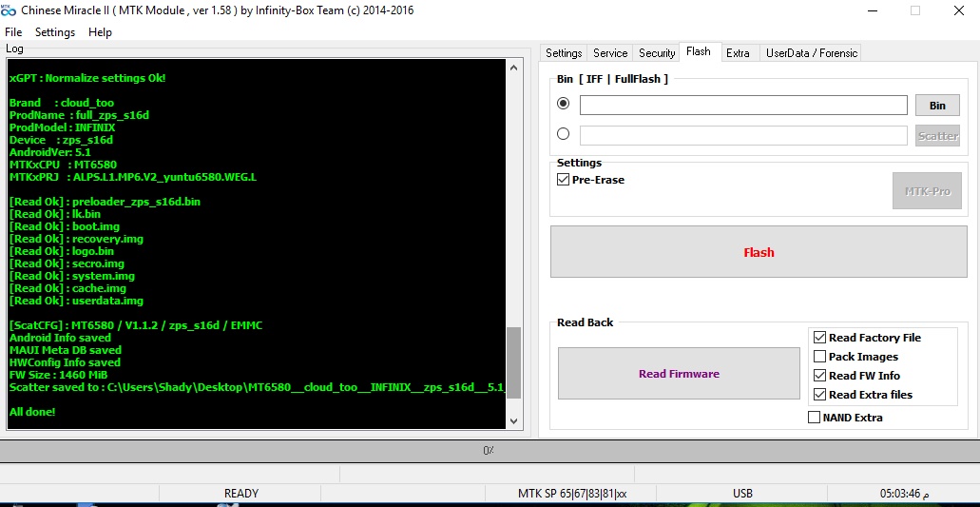Image resolution: width=980 pixels, height=507 pixels.
Task: Click the log scrollbar up arrow
Action: point(513,68)
